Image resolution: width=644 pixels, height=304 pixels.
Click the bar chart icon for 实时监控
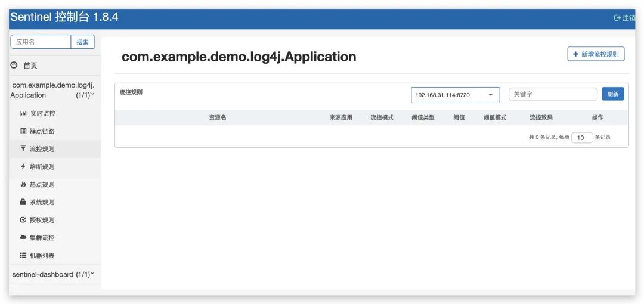[23, 113]
